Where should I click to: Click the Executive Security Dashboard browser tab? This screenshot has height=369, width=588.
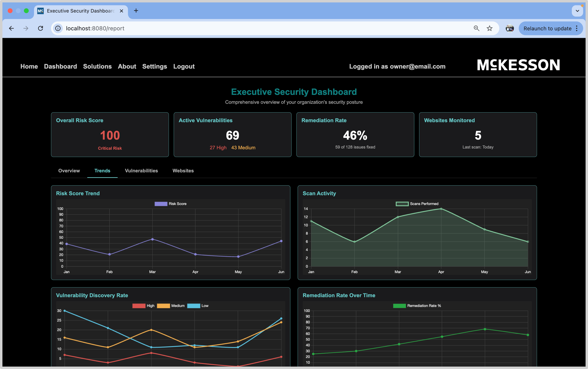(81, 11)
